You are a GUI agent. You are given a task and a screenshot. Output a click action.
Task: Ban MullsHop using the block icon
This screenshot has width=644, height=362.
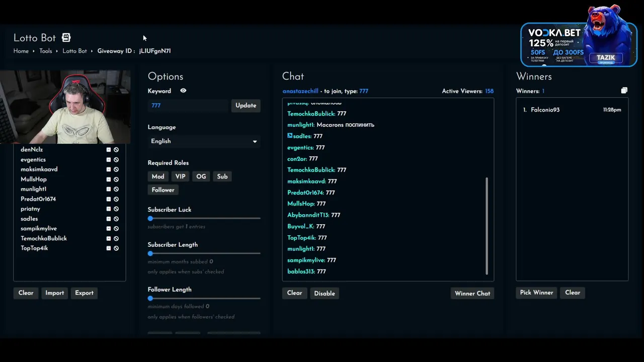pyautogui.click(x=116, y=179)
